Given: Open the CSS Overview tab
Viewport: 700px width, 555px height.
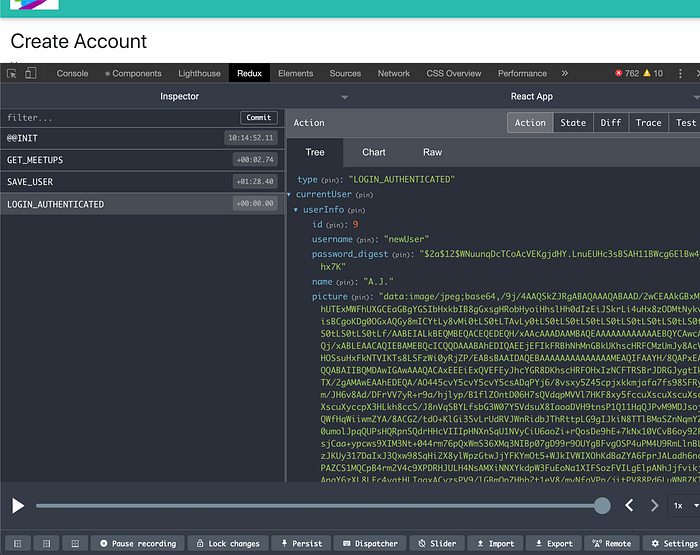Looking at the screenshot, I should tap(454, 73).
